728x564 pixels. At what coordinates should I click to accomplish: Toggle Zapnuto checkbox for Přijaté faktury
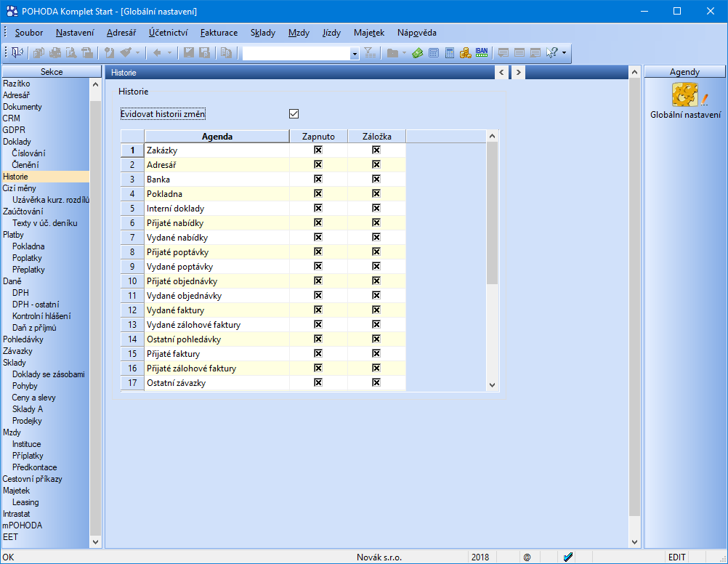click(x=318, y=353)
